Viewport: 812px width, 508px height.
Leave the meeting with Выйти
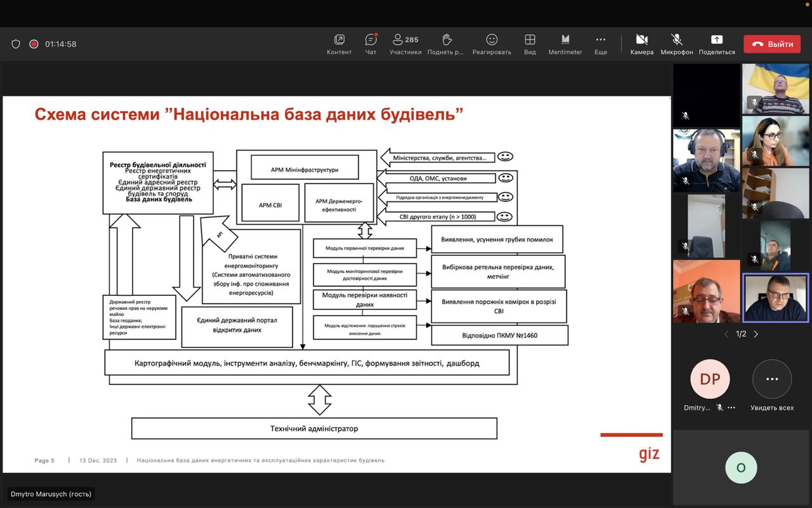pyautogui.click(x=772, y=44)
